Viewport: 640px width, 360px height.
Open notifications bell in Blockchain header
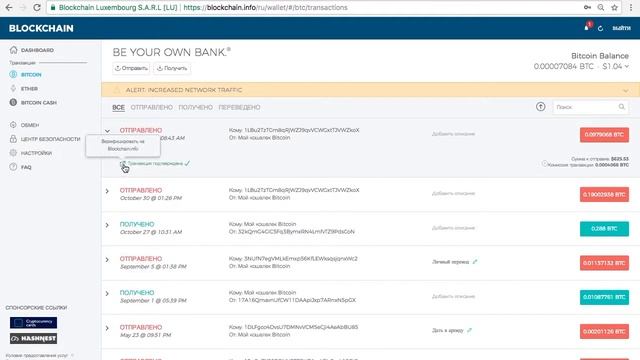tap(587, 28)
